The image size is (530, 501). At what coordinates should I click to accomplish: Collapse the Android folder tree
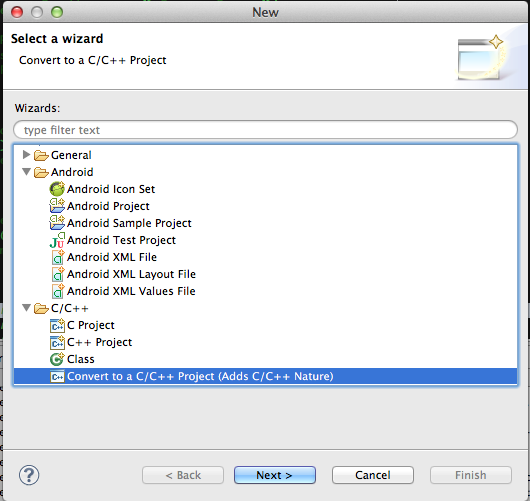tap(27, 172)
